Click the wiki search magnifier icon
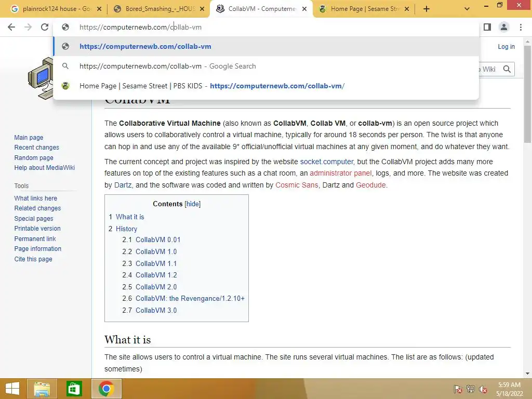Viewport: 532px width, 399px height. [507, 69]
